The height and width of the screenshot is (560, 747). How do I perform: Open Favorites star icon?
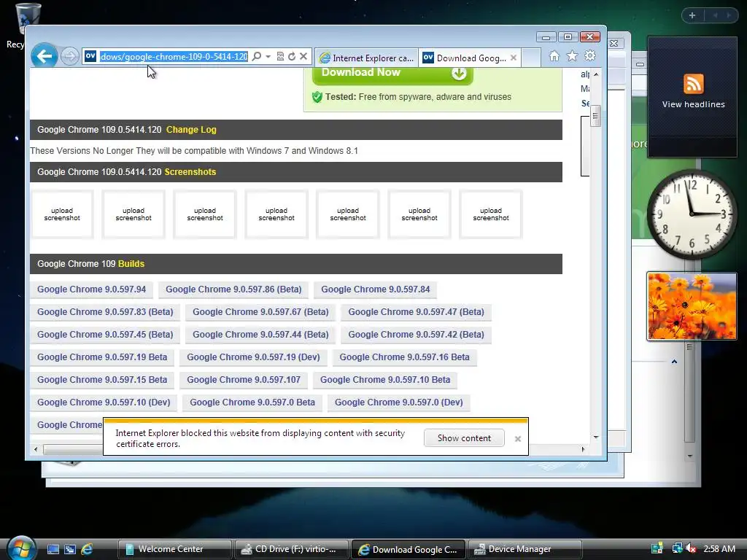[x=572, y=56]
